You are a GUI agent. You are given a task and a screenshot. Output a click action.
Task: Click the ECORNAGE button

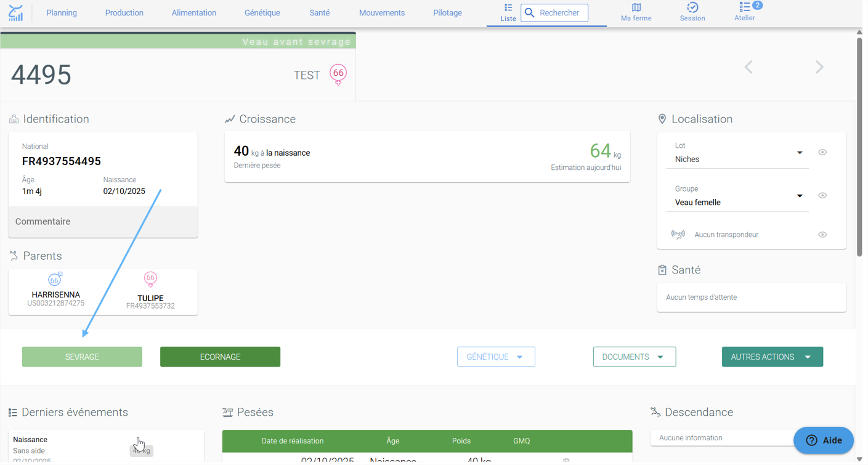click(x=220, y=357)
